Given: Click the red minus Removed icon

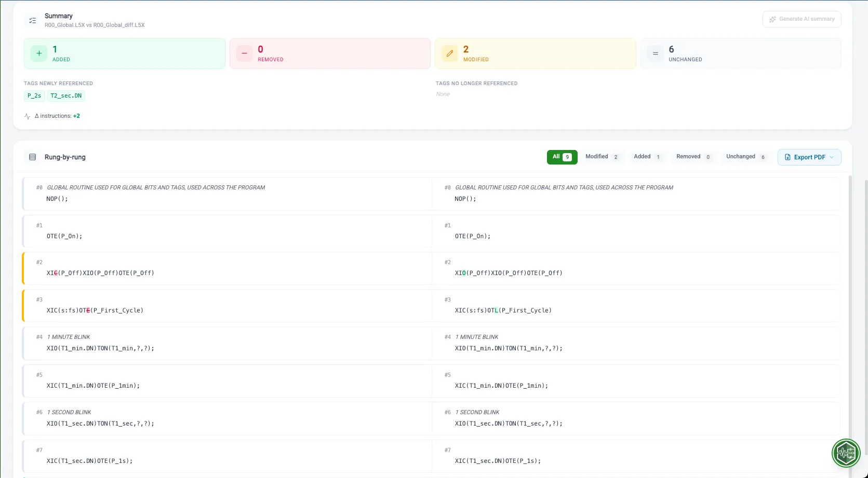Looking at the screenshot, I should click(244, 53).
